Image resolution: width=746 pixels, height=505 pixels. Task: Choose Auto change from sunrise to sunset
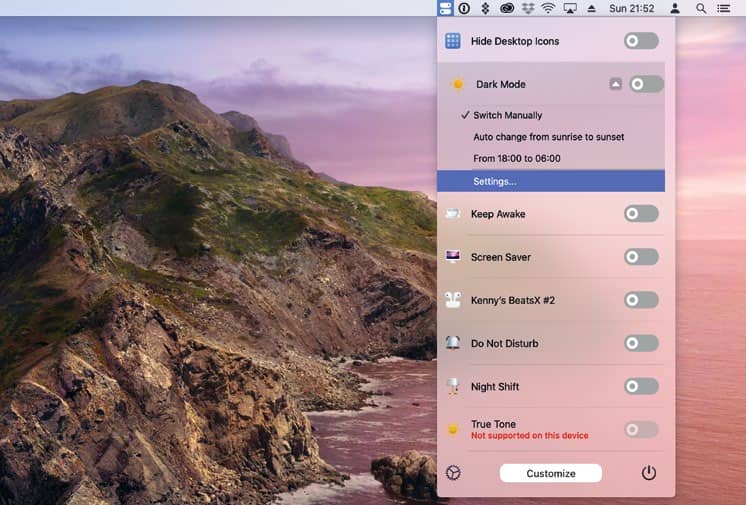pos(551,137)
